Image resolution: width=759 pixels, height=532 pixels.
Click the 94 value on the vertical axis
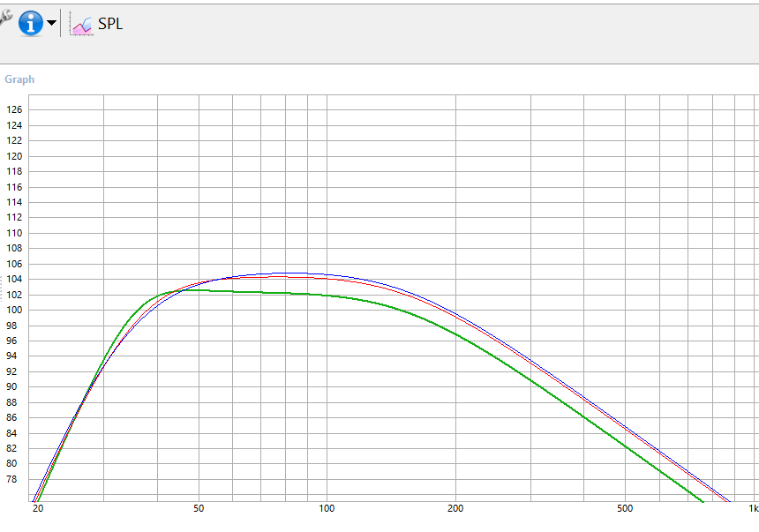(11, 356)
